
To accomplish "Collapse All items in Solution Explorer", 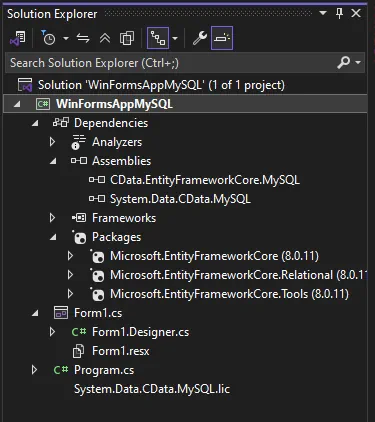I will pos(105,38).
